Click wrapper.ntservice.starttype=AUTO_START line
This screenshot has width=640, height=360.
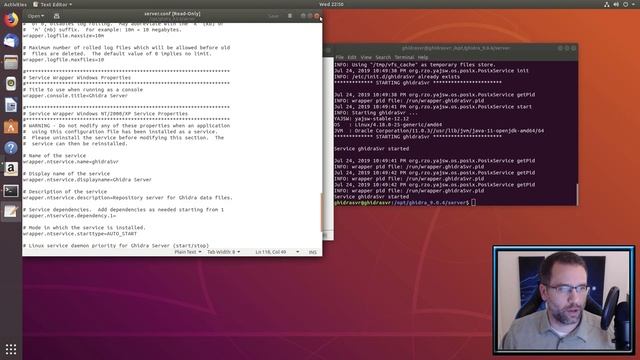click(x=80, y=234)
